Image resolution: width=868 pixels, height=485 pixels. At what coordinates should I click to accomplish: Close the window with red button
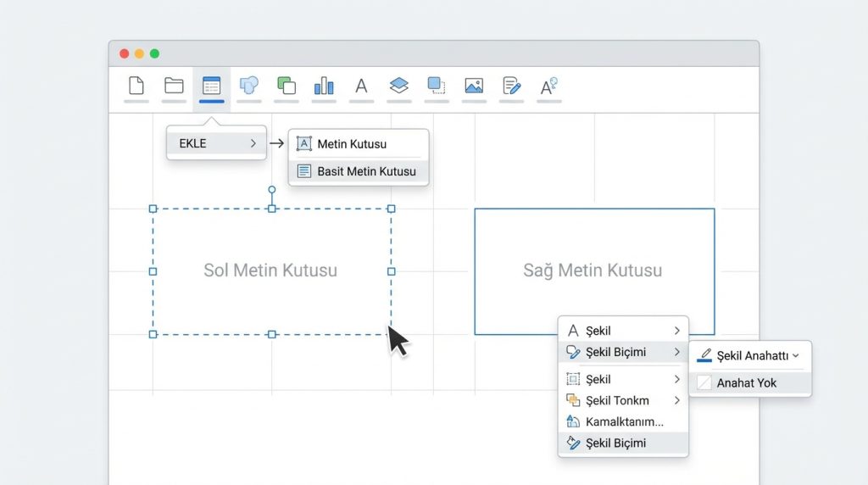point(125,53)
